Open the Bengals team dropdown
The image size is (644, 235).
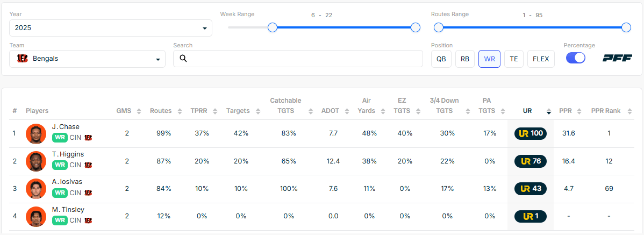point(87,59)
